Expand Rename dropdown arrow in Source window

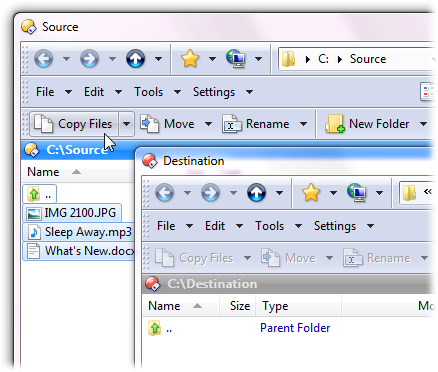[x=303, y=124]
